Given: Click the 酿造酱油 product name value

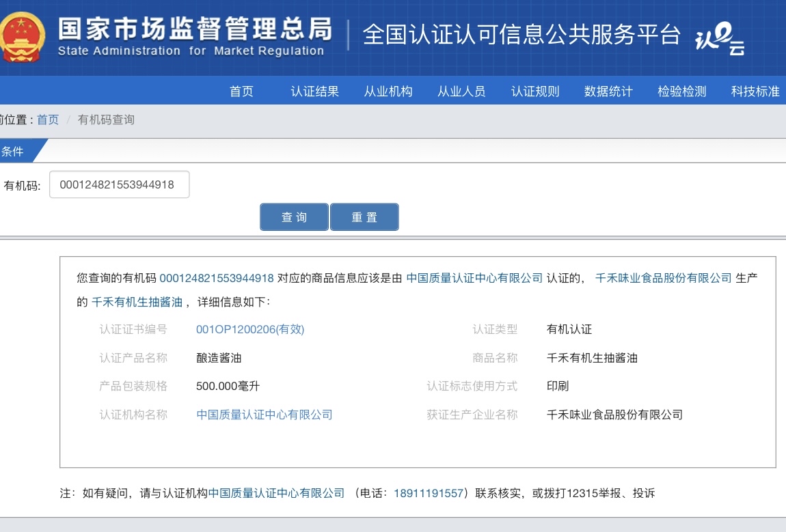Looking at the screenshot, I should click(x=219, y=358).
